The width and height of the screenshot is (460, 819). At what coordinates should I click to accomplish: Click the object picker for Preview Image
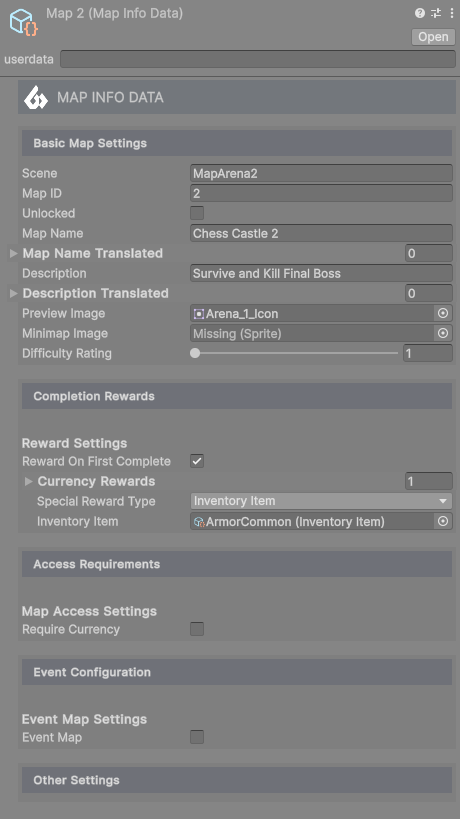[443, 313]
